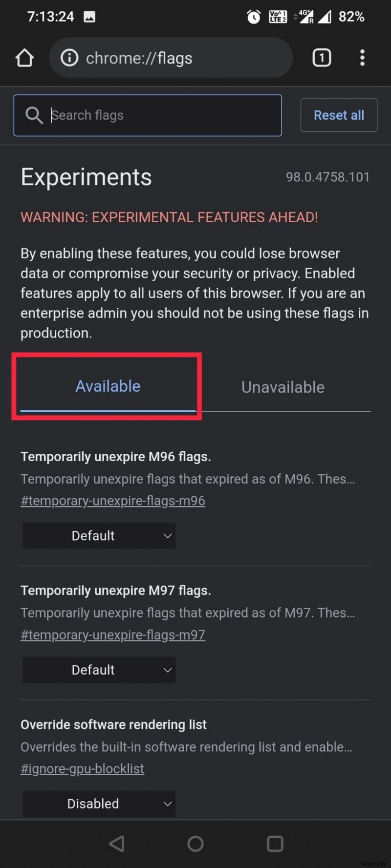Screen dimensions: 391x868
Task: Click the page info icon beside the URL
Action: [69, 58]
